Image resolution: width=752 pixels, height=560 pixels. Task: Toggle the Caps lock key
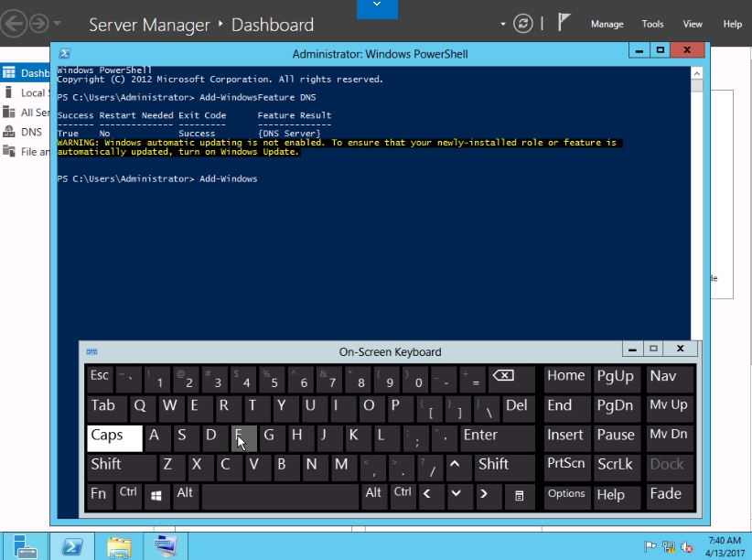coord(115,438)
